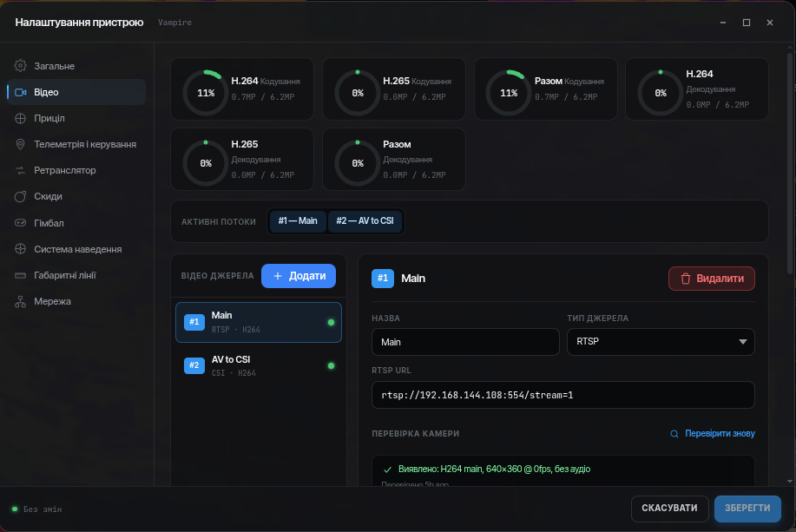Click the network icon next to Мережа
Image resolution: width=796 pixels, height=532 pixels.
[20, 301]
